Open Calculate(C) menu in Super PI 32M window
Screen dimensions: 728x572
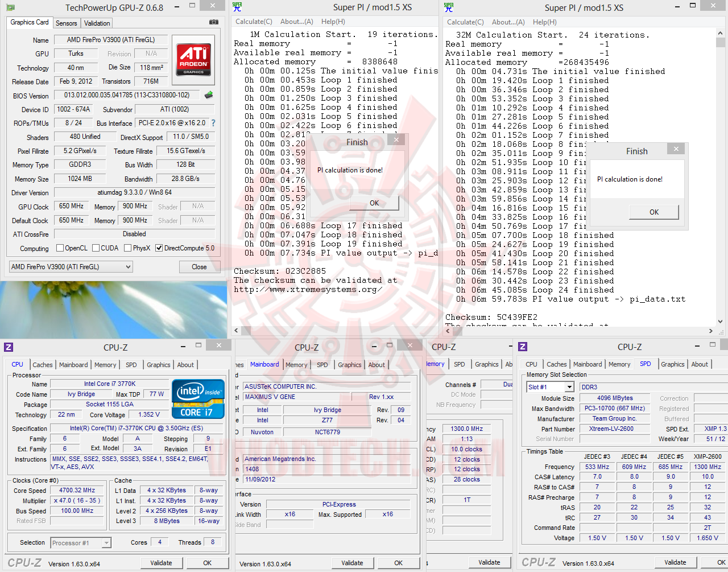(465, 22)
